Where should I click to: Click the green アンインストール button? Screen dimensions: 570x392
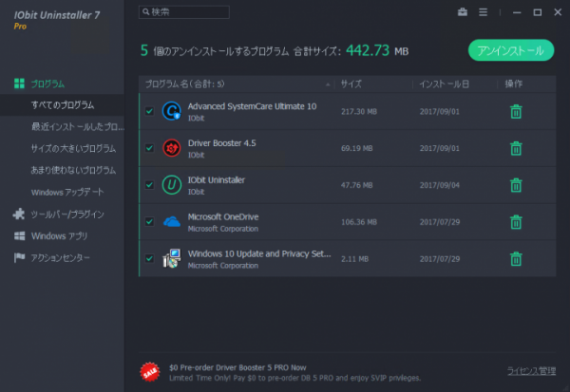click(511, 50)
